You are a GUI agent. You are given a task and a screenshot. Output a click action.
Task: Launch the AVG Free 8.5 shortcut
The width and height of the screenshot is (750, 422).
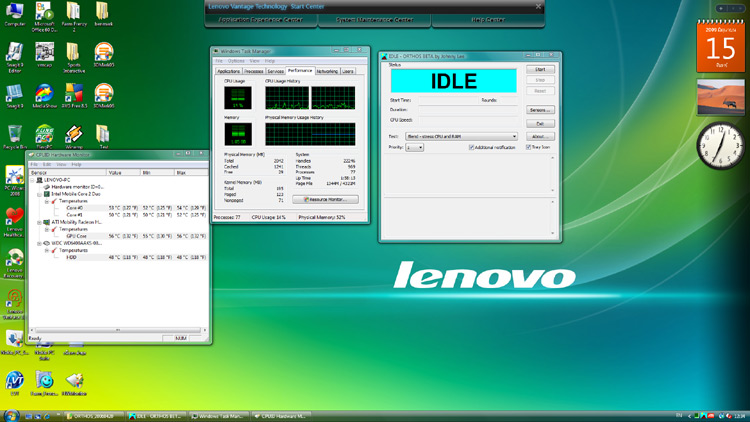74,96
